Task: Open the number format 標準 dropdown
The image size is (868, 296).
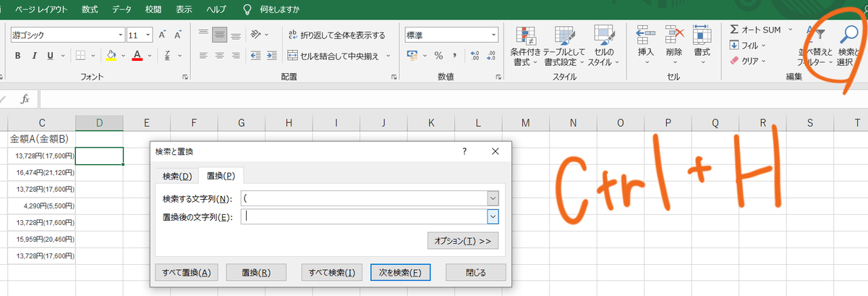Action: tap(494, 35)
